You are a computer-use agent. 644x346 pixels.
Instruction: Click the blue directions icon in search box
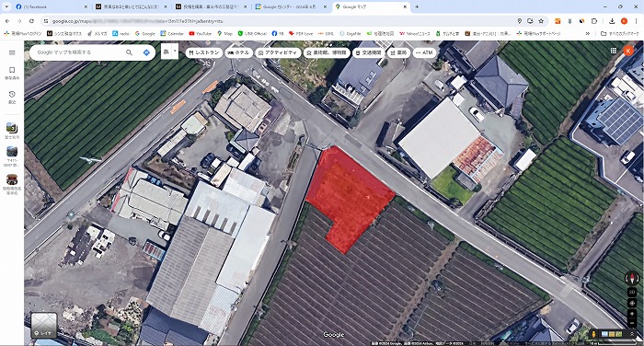tap(146, 52)
